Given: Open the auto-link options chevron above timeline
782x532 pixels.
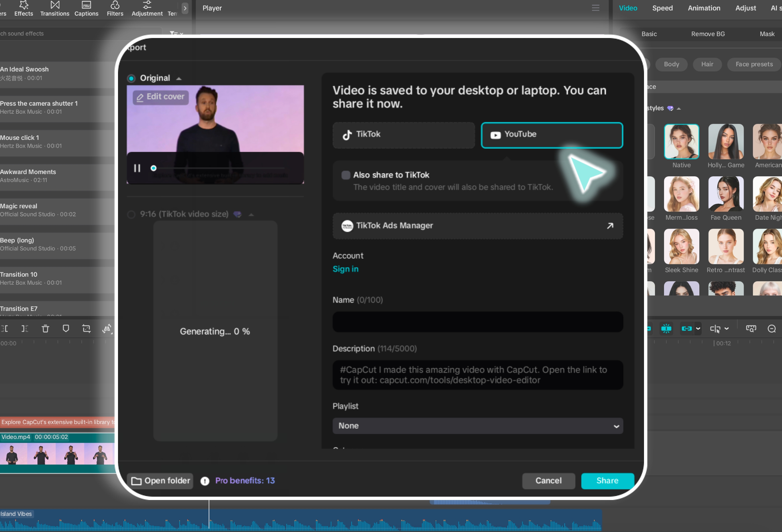Looking at the screenshot, I should pyautogui.click(x=698, y=329).
